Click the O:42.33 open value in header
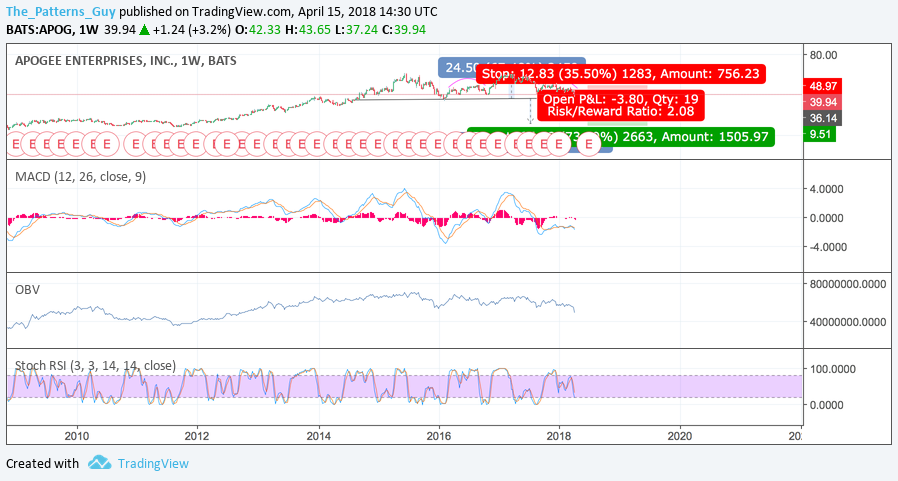The image size is (898, 481). [258, 30]
